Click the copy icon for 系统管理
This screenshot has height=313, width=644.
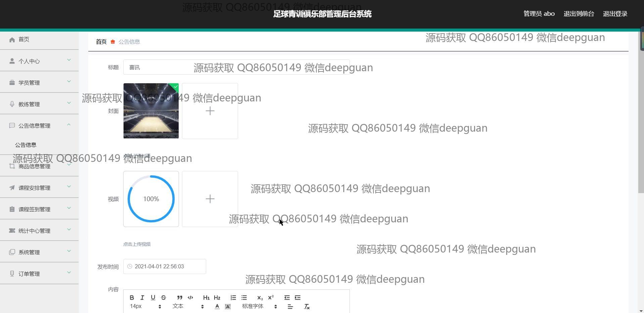point(12,252)
